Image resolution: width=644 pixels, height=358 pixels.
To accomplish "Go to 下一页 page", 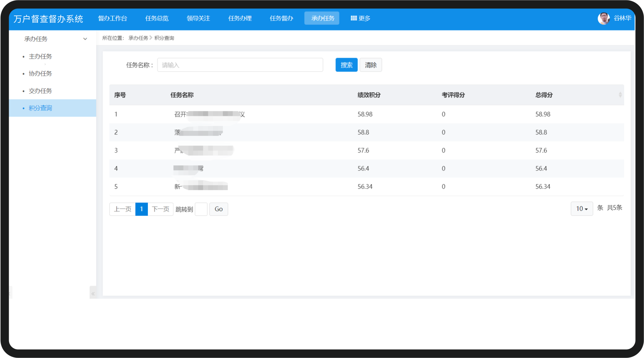I will [x=160, y=209].
